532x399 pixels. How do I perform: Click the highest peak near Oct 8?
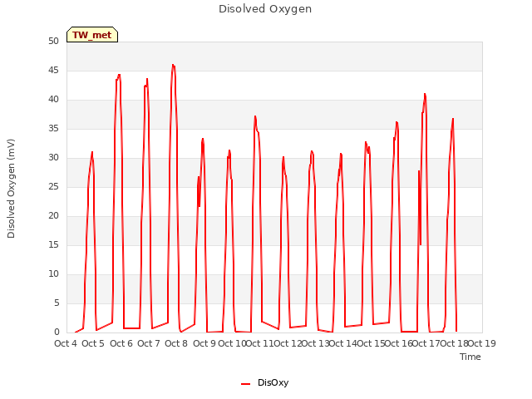tap(173, 65)
